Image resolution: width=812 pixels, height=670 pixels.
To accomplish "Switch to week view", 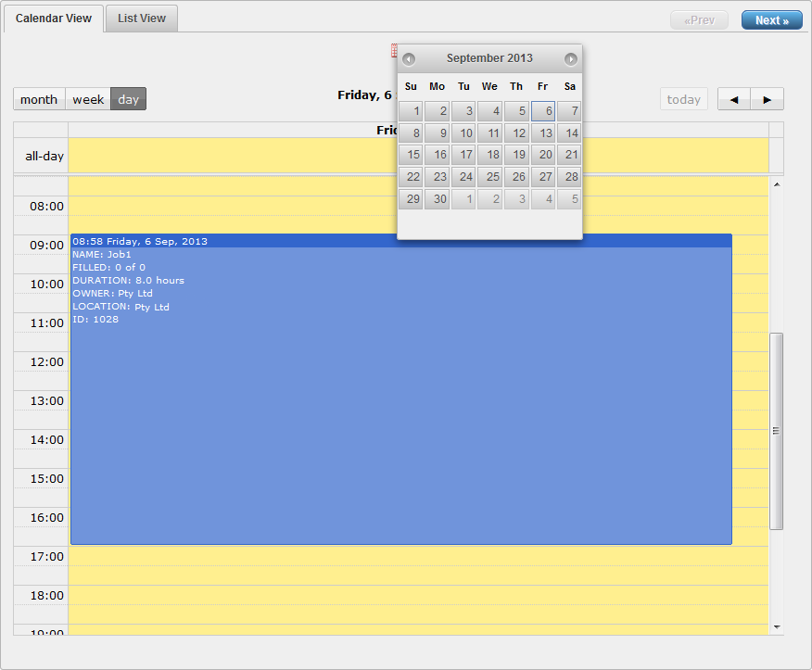I will (88, 100).
